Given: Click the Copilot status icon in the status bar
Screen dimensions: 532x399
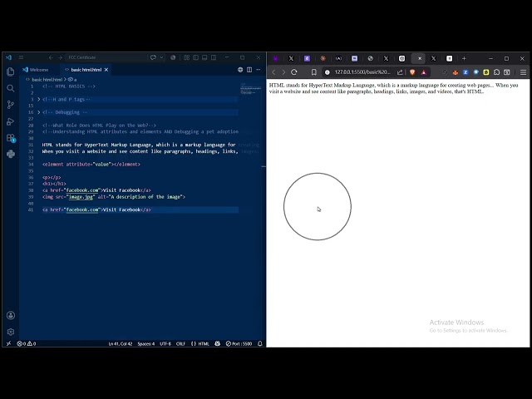Looking at the screenshot, I should click(218, 343).
